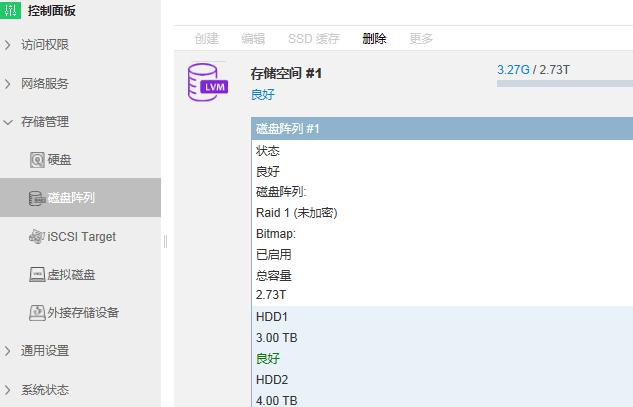Click the iSCSI Target sidebar icon
This screenshot has height=407, width=633.
click(x=37, y=237)
